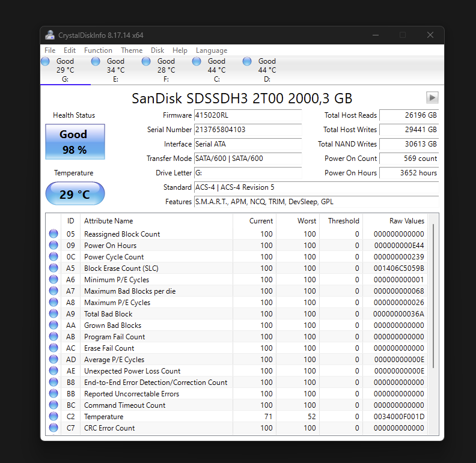Click the Temperature row current value 71
Viewport: 476px width, 463px height.
click(x=269, y=417)
